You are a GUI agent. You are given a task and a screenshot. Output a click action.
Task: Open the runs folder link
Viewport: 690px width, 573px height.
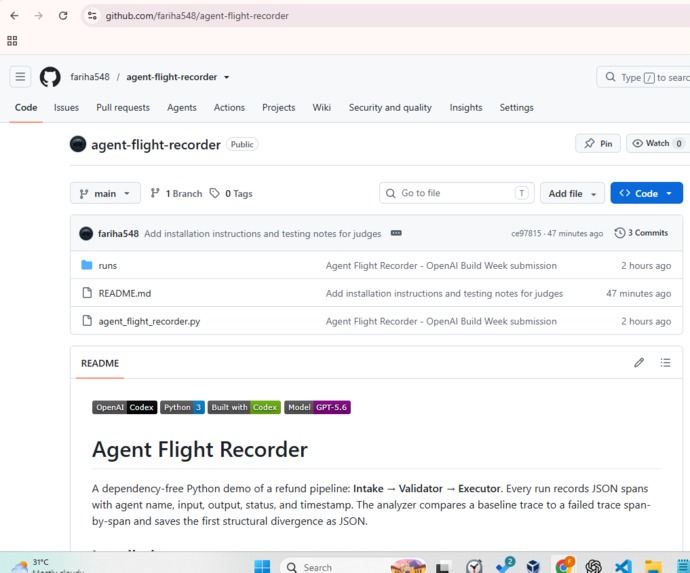(x=108, y=265)
